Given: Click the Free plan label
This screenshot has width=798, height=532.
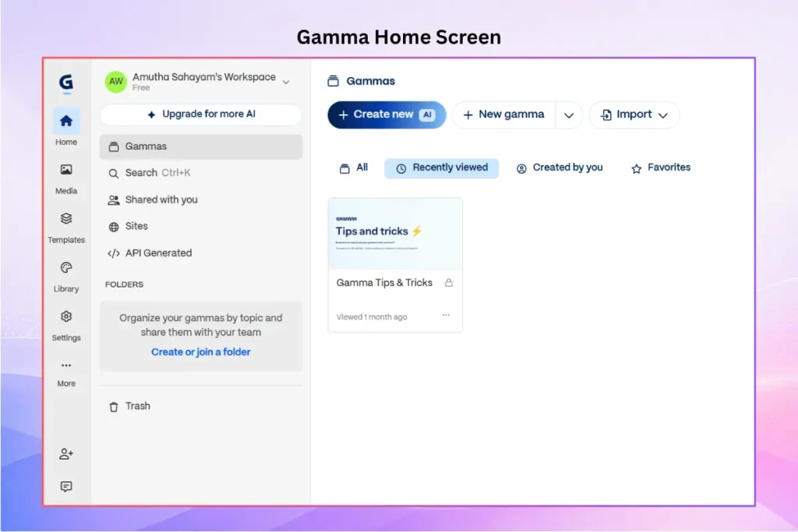Looking at the screenshot, I should (x=141, y=88).
